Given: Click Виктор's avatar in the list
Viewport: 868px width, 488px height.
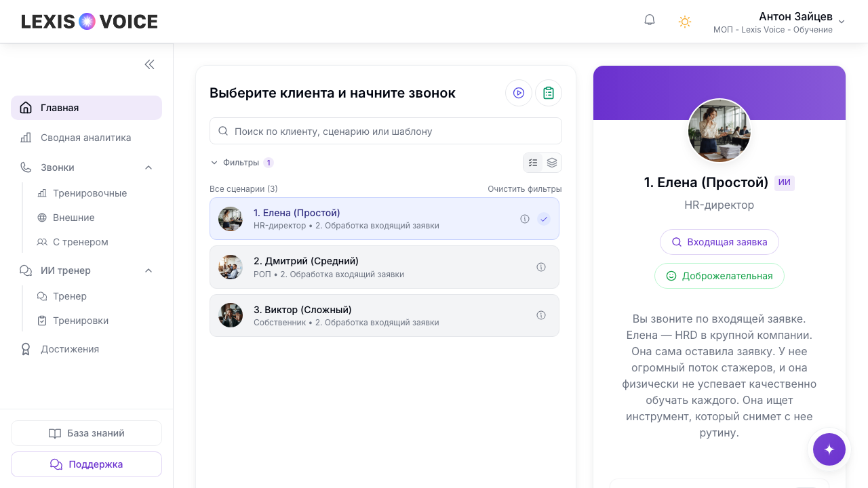Looking at the screenshot, I should point(231,315).
